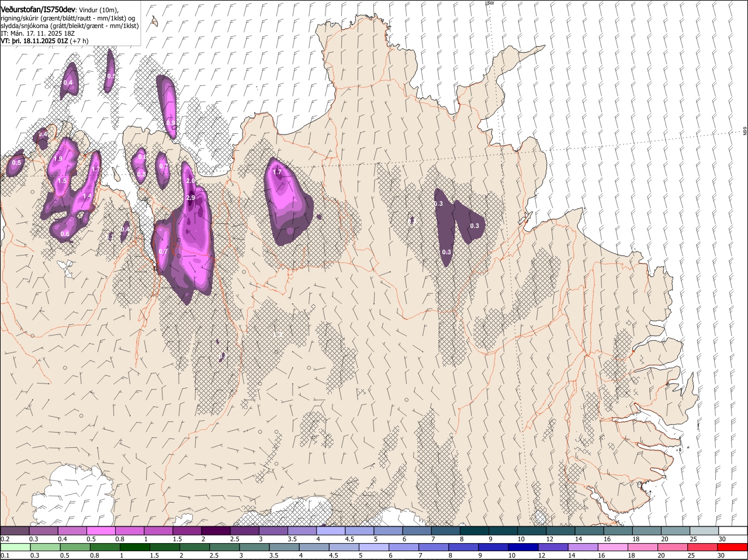Click the Veðurstofan/IS750dev title text
The width and height of the screenshot is (748, 560).
(38, 9)
